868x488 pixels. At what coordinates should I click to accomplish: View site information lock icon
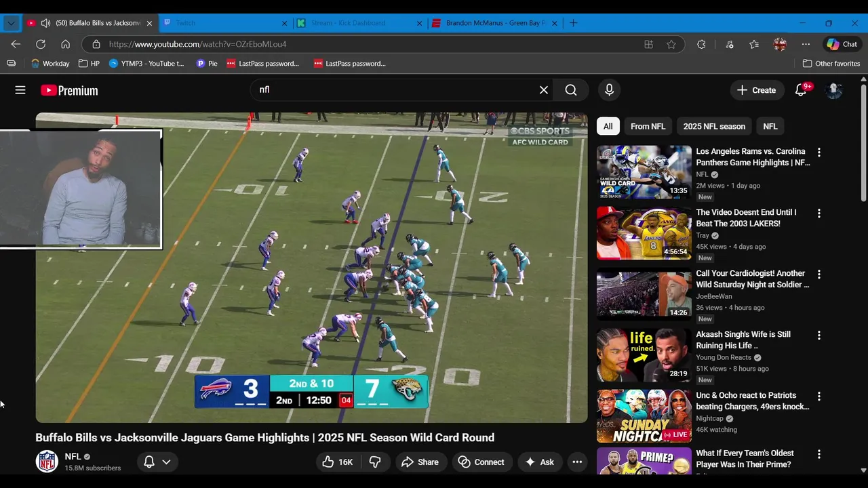click(x=96, y=44)
